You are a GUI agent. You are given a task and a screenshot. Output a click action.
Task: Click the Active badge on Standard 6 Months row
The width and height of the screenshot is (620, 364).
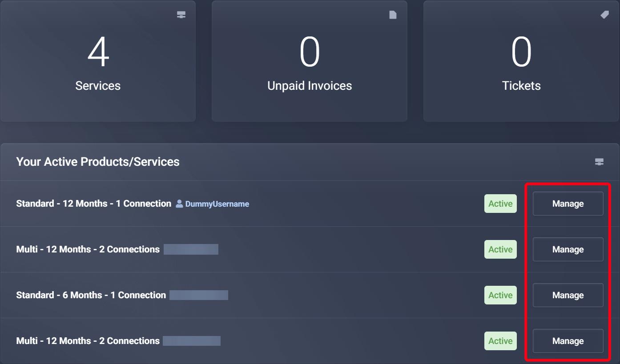pyautogui.click(x=500, y=295)
